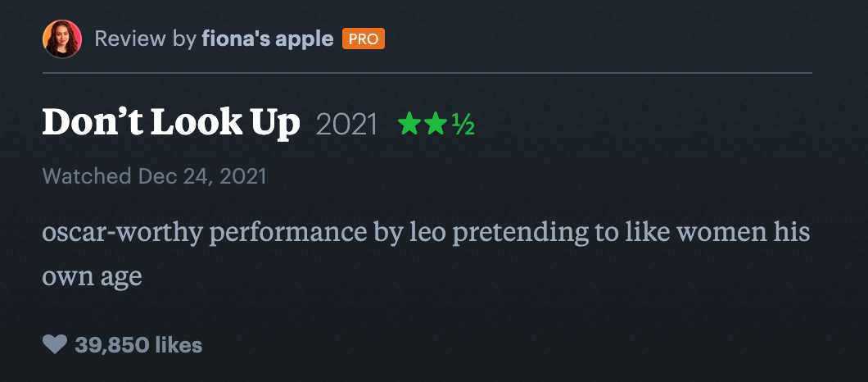This screenshot has height=382, width=868.
Task: View the 39,850 likes list
Action: tap(138, 345)
